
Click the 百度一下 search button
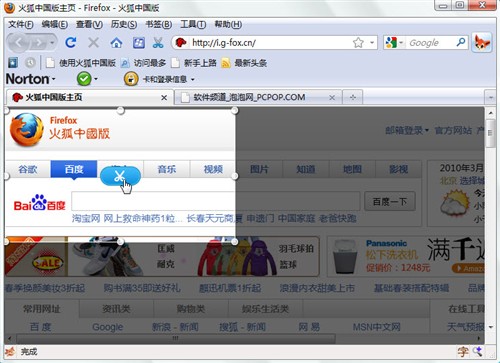pyautogui.click(x=390, y=201)
